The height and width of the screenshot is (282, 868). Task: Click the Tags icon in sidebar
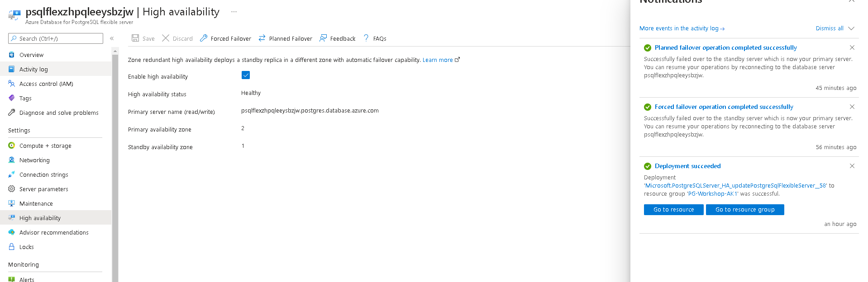(x=12, y=98)
